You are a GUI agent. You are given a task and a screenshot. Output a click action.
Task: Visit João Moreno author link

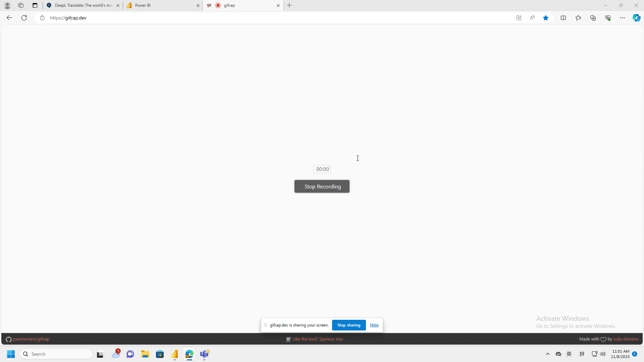(x=626, y=339)
